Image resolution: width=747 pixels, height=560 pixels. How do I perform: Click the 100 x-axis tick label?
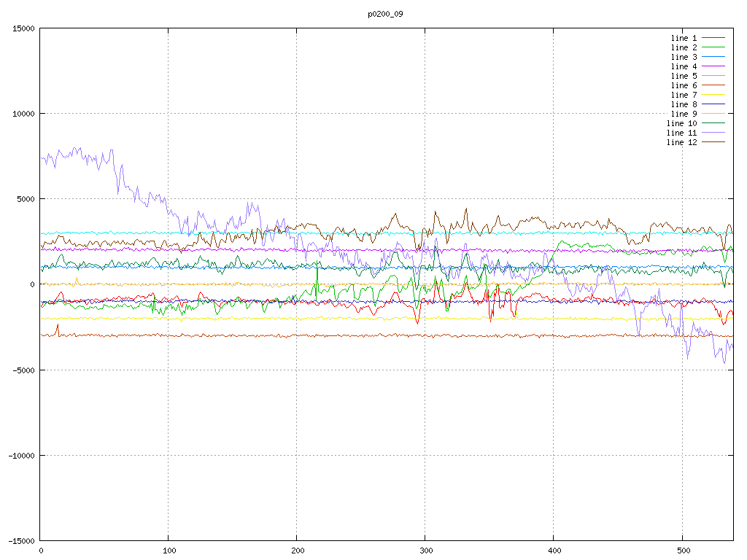tap(169, 551)
